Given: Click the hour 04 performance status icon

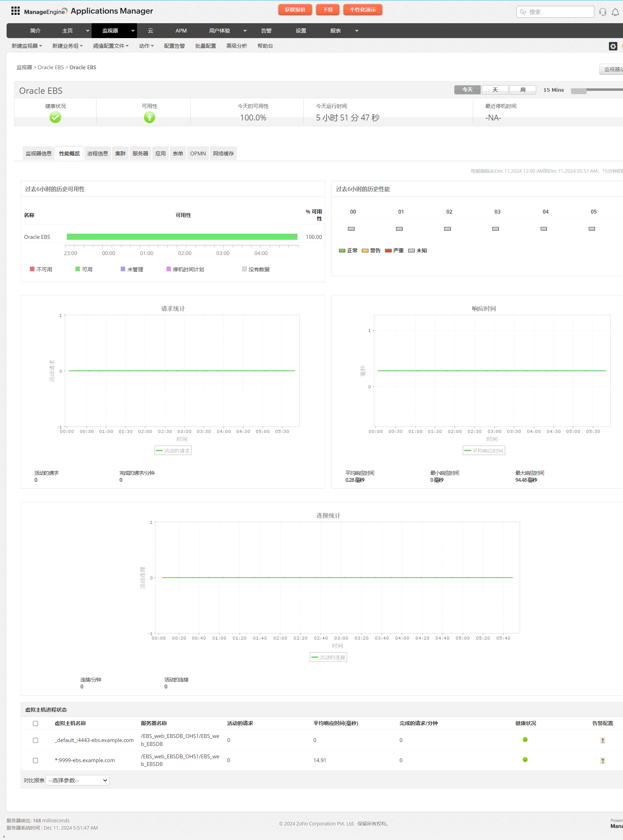Looking at the screenshot, I should (544, 229).
